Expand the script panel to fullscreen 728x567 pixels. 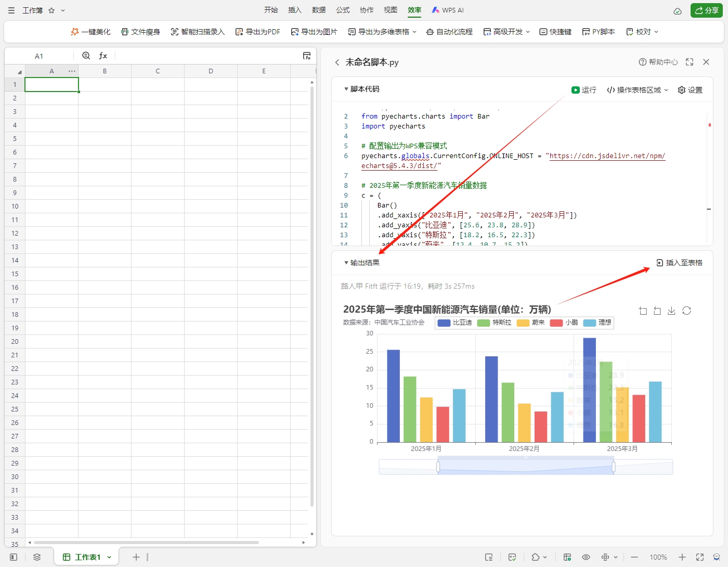tap(690, 62)
